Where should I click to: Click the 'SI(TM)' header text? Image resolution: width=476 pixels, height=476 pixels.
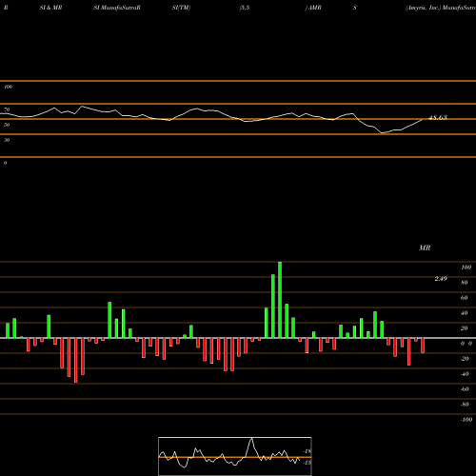click(181, 8)
